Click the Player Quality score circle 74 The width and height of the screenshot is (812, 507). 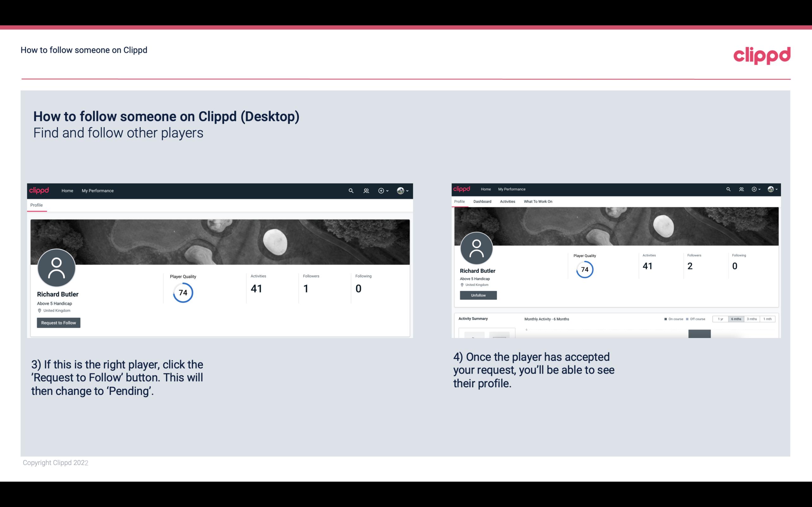point(182,292)
